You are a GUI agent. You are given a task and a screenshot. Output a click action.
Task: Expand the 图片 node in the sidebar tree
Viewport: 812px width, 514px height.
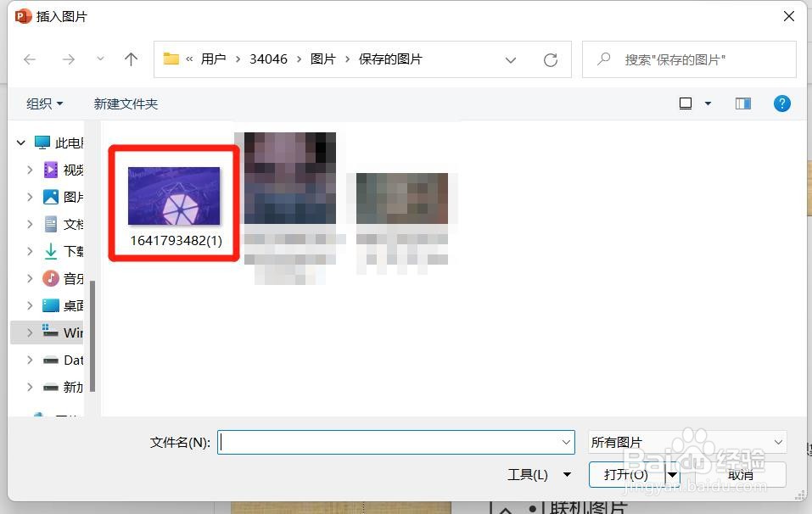pos(31,197)
